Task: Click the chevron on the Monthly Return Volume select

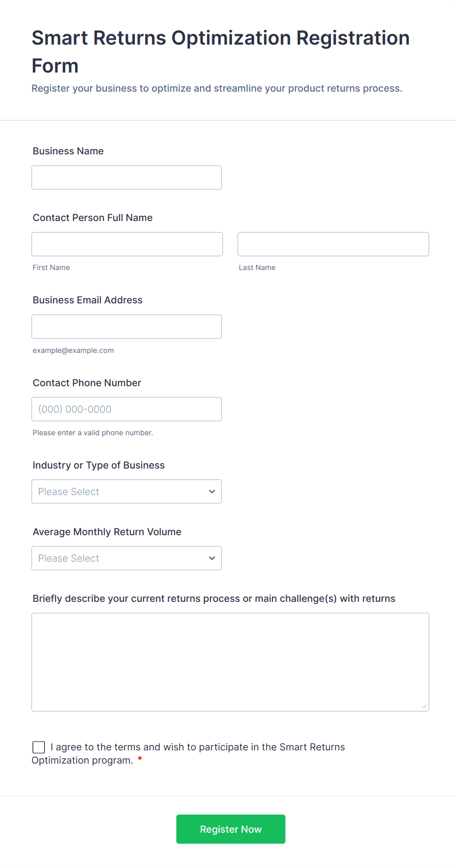Action: (x=212, y=558)
